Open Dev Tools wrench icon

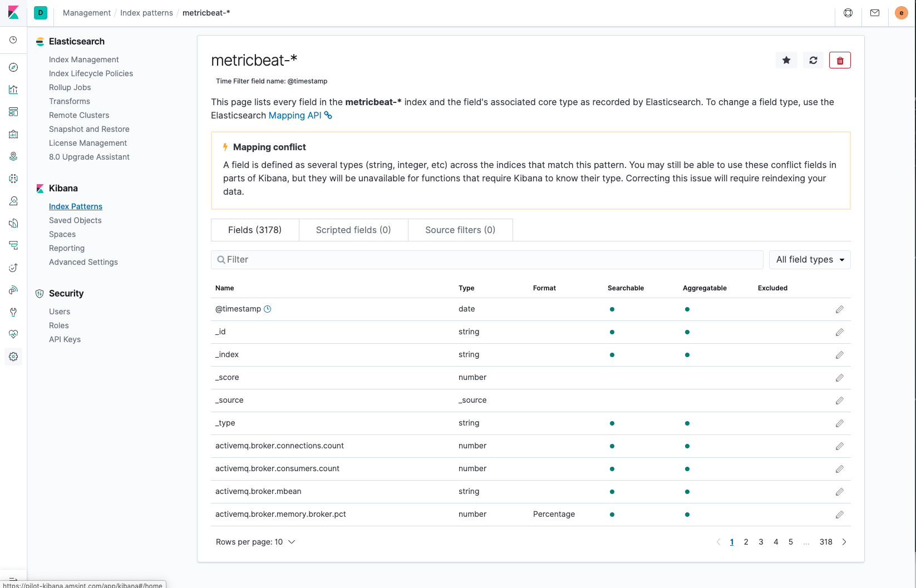[13, 312]
